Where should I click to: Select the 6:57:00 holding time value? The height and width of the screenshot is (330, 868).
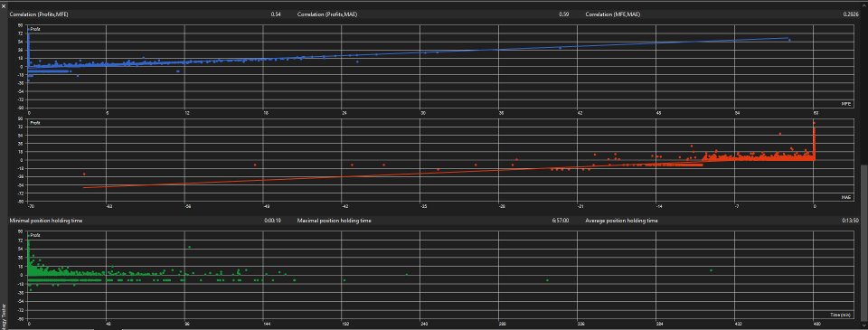tap(561, 221)
